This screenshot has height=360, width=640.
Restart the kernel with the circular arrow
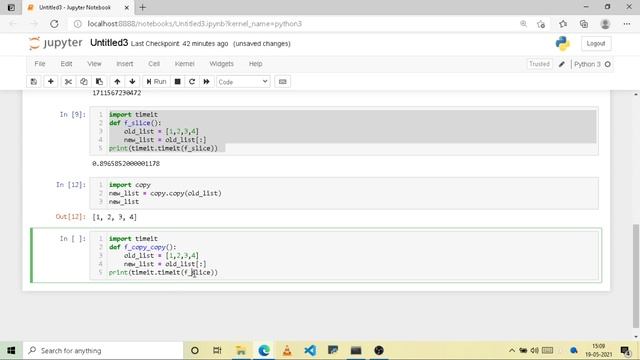(x=192, y=82)
